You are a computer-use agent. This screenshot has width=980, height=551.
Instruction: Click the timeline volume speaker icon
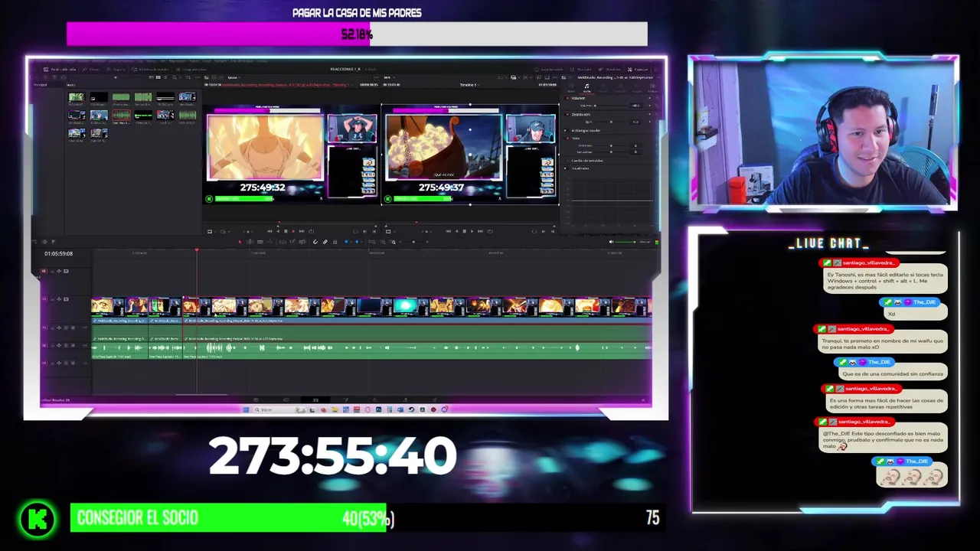(612, 242)
